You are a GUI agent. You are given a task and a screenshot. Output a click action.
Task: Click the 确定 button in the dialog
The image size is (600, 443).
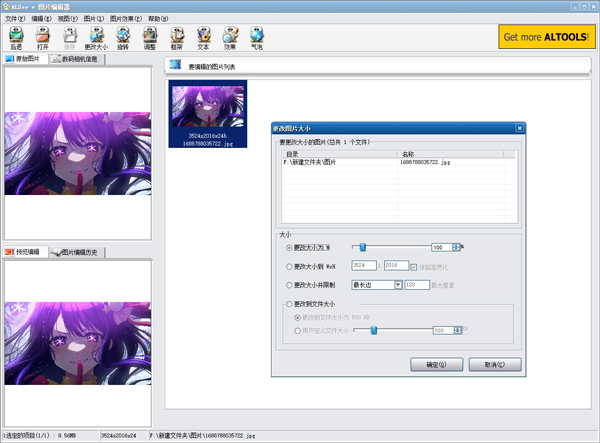coord(437,364)
